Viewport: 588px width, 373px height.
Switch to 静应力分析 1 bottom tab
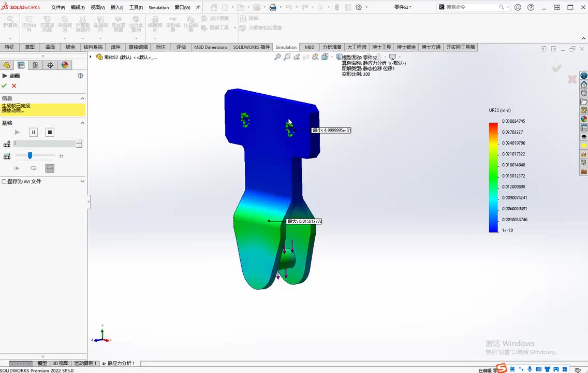[x=119, y=363]
